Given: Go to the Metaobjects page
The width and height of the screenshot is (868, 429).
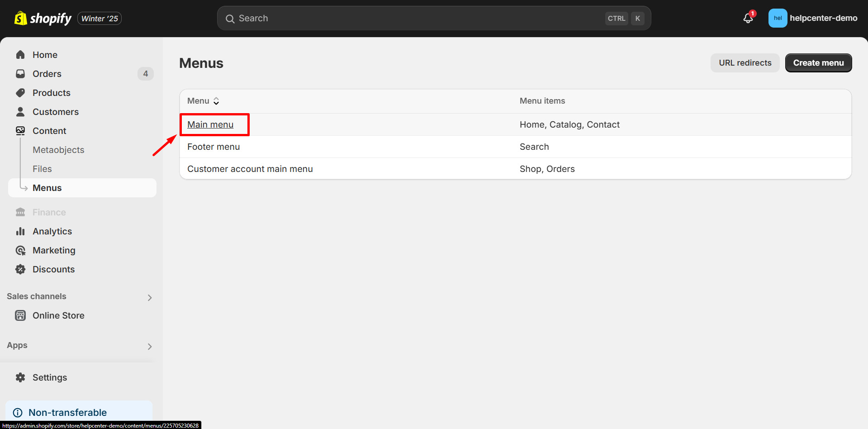Looking at the screenshot, I should (58, 149).
